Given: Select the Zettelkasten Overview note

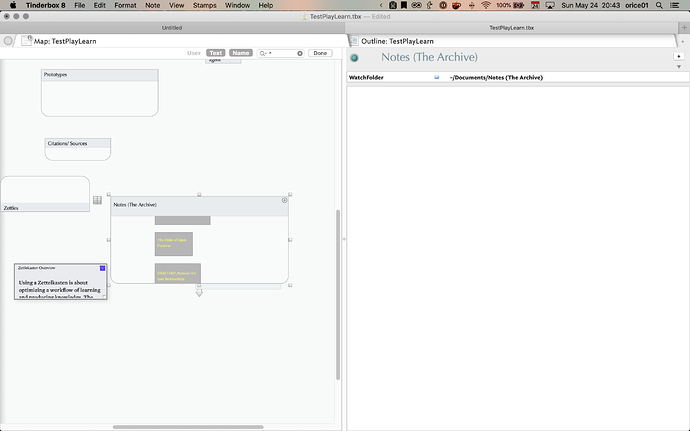Looking at the screenshot, I should coord(60,282).
